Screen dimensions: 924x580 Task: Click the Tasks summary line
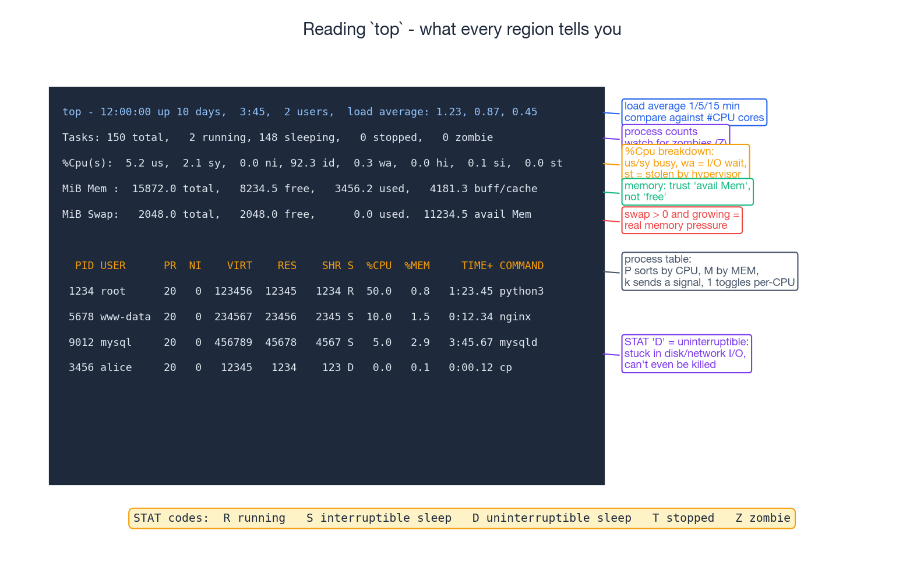point(277,137)
